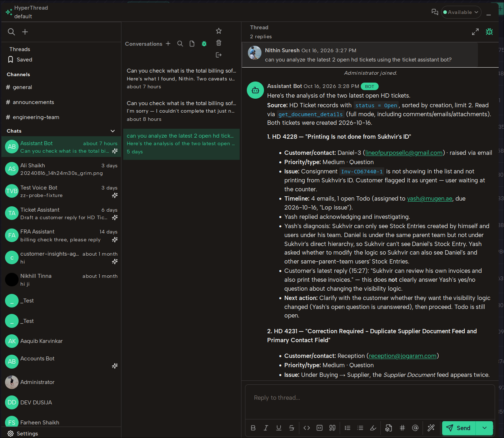The image size is (504, 438).
Task: Insert blockquote in reply editor
Action: point(333,428)
